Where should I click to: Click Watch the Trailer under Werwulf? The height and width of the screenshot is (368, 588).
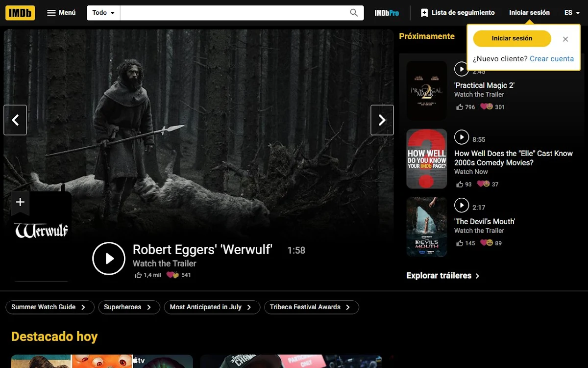(x=165, y=263)
